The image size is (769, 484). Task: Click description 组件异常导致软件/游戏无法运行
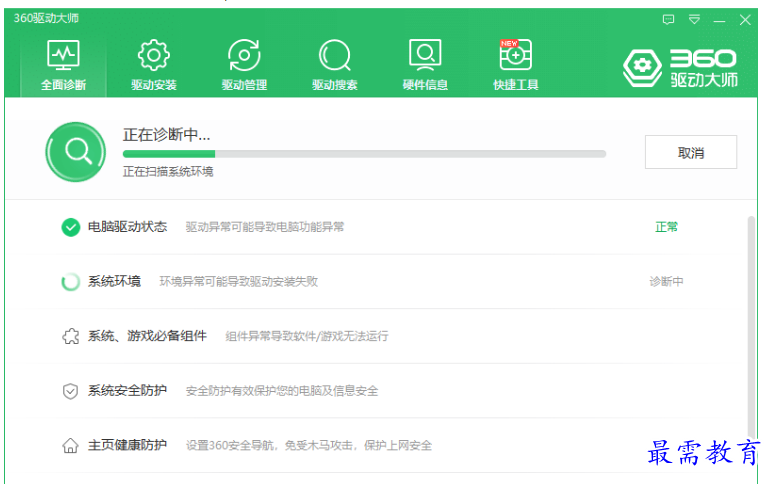coord(307,336)
